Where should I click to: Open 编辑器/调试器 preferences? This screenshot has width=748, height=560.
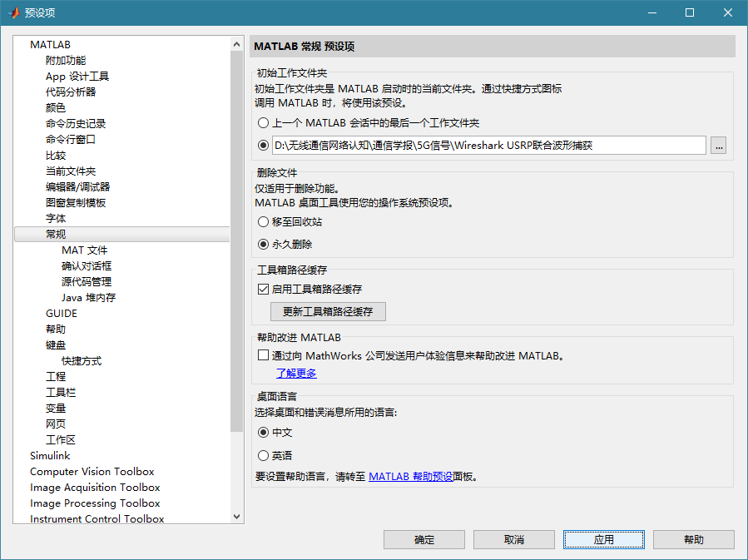(77, 186)
